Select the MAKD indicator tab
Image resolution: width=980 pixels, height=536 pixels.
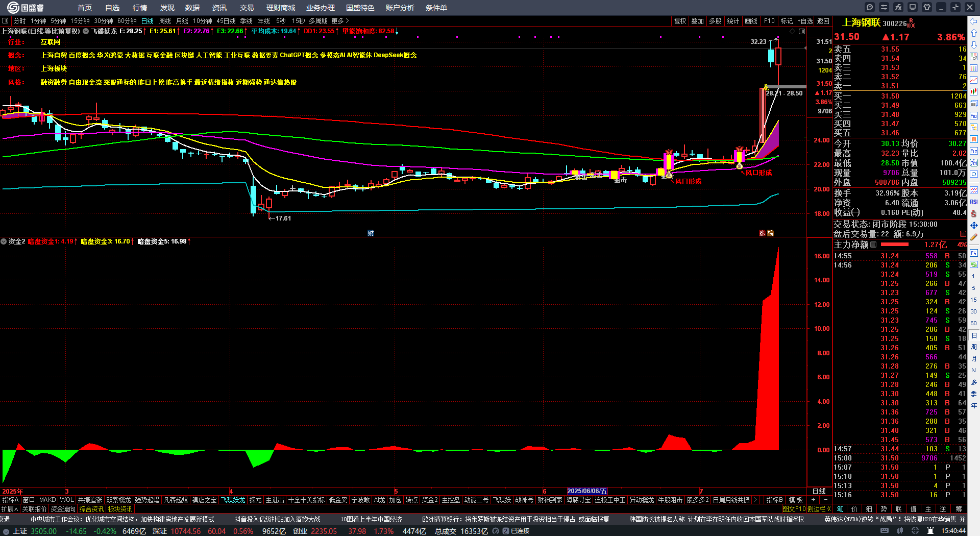(x=47, y=500)
